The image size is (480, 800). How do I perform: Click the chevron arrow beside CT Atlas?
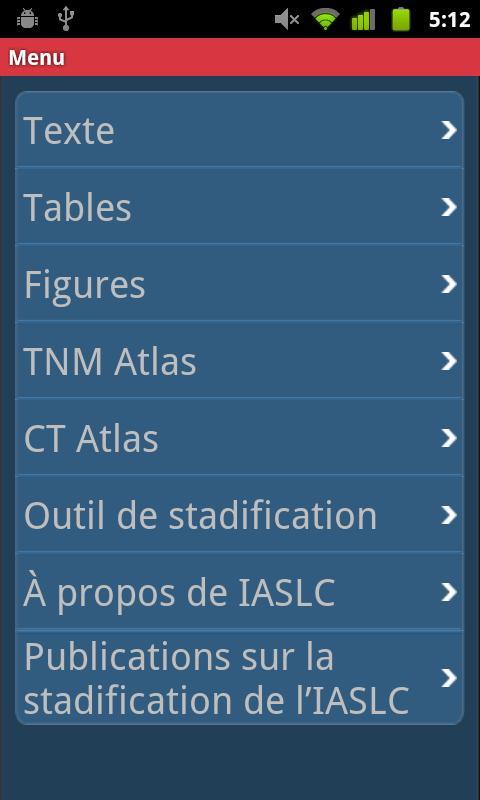[449, 438]
